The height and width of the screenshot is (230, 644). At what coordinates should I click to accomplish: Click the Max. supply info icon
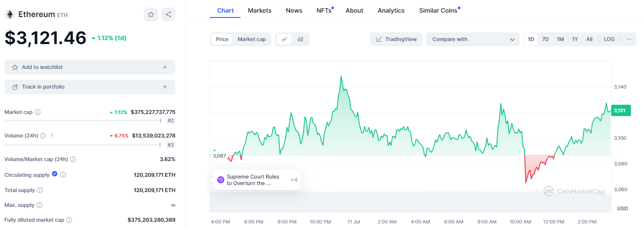point(39,205)
